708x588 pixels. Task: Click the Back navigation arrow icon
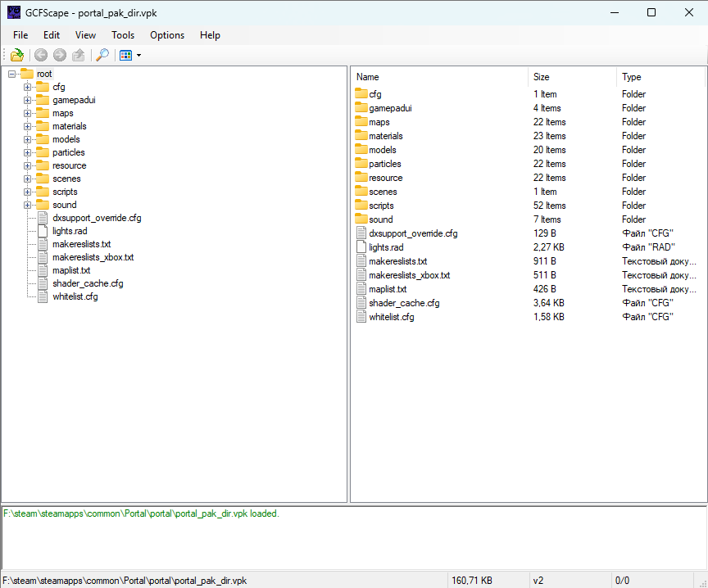click(x=41, y=55)
